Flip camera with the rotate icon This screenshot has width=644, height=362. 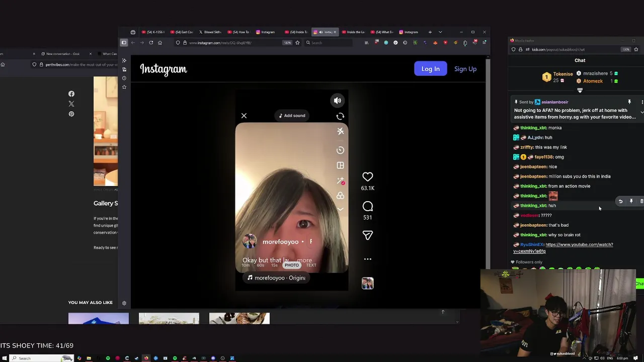click(340, 116)
